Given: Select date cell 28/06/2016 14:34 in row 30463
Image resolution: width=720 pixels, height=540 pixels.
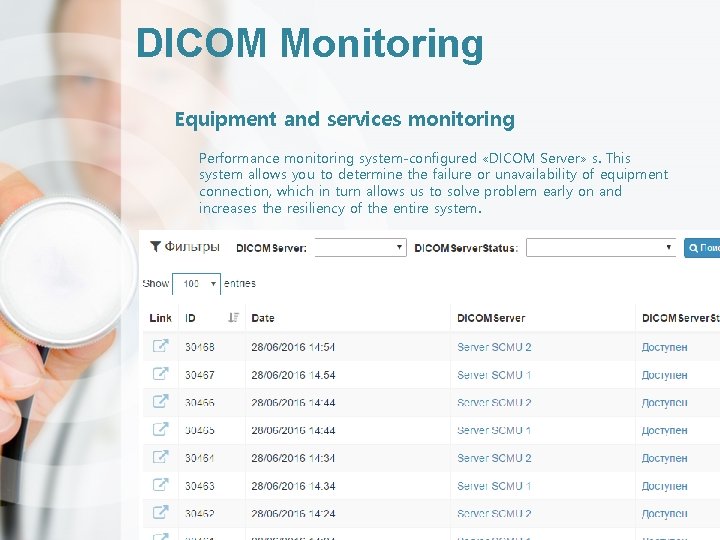Looking at the screenshot, I should tap(293, 486).
